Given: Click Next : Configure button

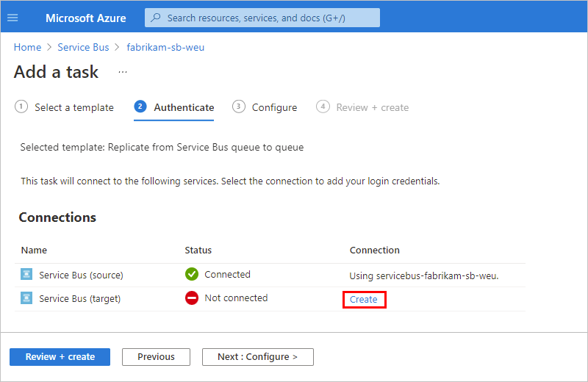Looking at the screenshot, I should coord(257,357).
